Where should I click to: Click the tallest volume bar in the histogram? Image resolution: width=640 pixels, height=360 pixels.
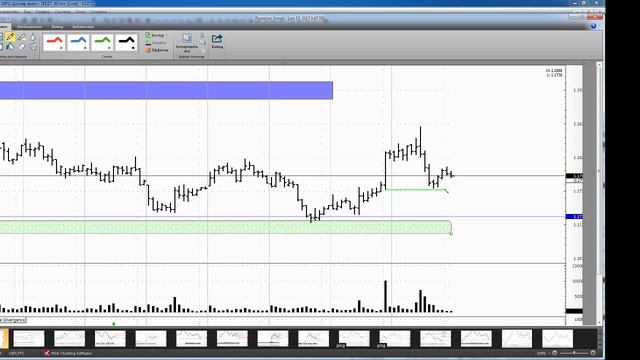click(385, 297)
